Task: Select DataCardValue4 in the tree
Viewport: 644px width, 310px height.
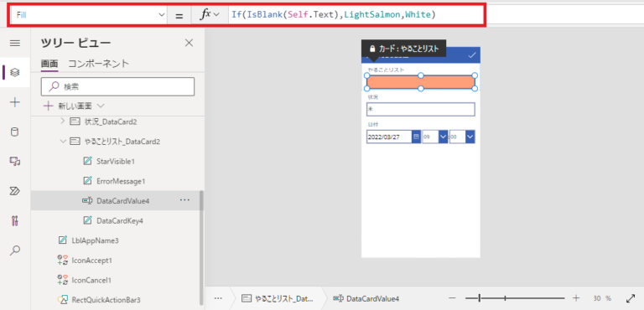Action: (x=122, y=201)
